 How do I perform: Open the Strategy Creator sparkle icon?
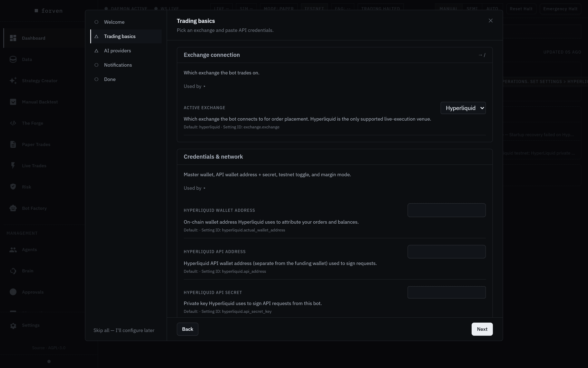click(13, 81)
